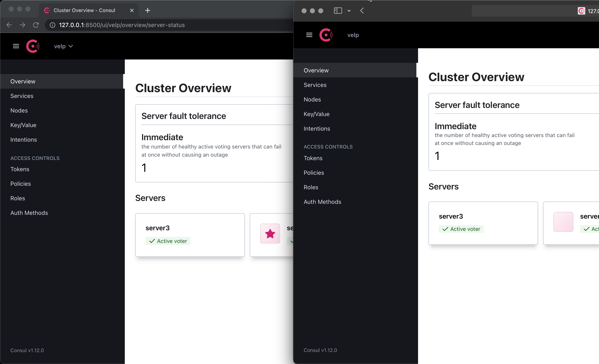
Task: Select Intentions from the navigation menu
Action: 23,139
